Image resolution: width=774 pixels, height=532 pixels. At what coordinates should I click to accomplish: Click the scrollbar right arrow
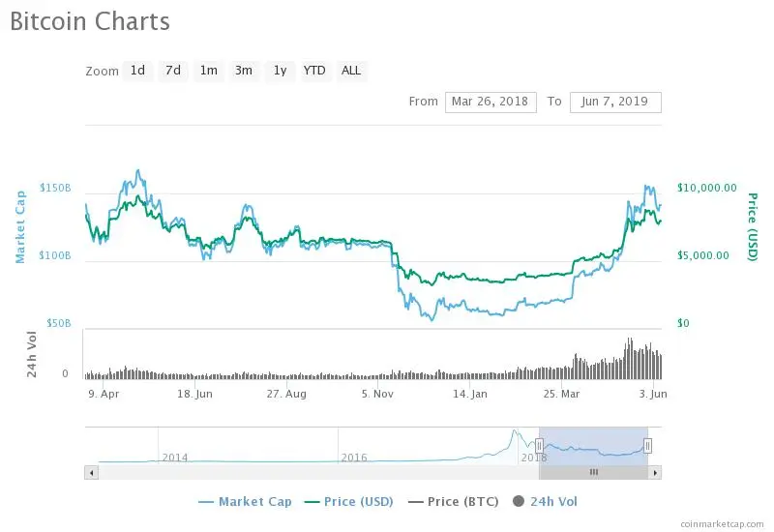tap(655, 472)
